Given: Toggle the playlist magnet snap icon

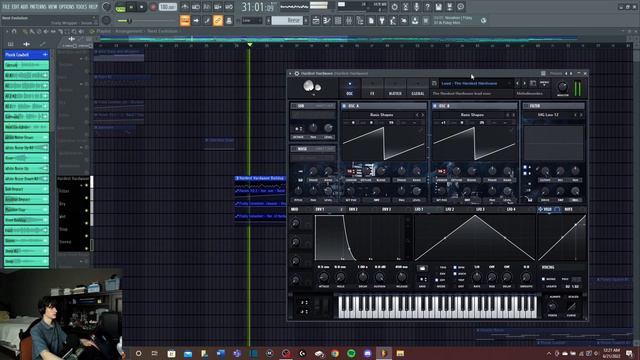Looking at the screenshot, I should point(14,31).
